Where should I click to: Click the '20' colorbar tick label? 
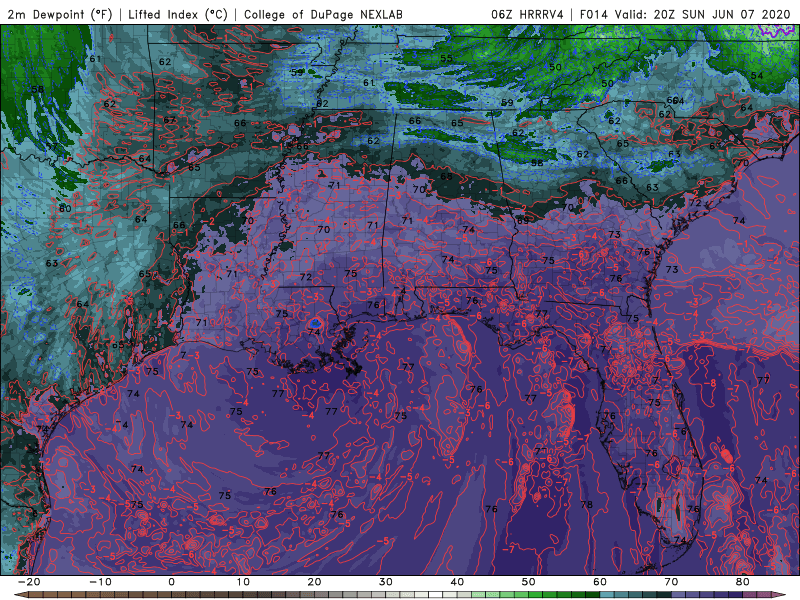tap(314, 582)
